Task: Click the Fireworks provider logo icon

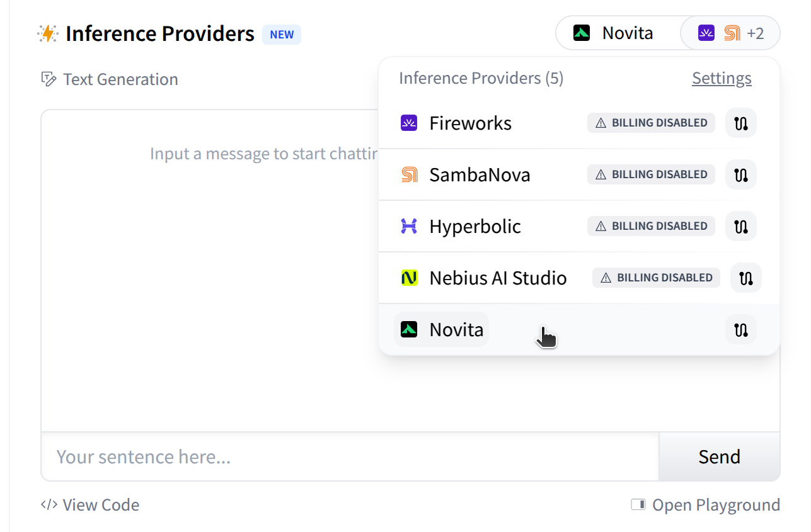Action: pos(408,123)
